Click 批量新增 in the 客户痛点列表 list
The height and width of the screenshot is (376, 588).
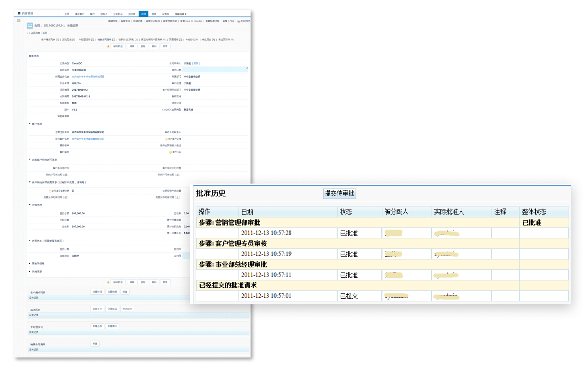[97, 291]
